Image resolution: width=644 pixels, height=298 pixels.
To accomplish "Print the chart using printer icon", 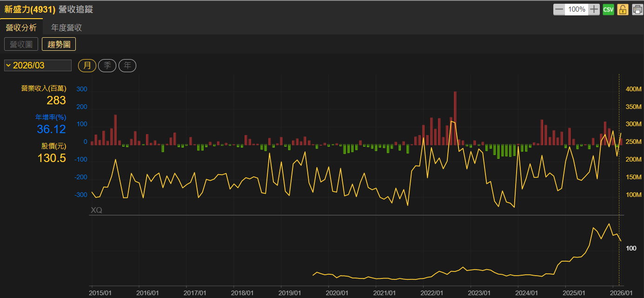I will (637, 9).
